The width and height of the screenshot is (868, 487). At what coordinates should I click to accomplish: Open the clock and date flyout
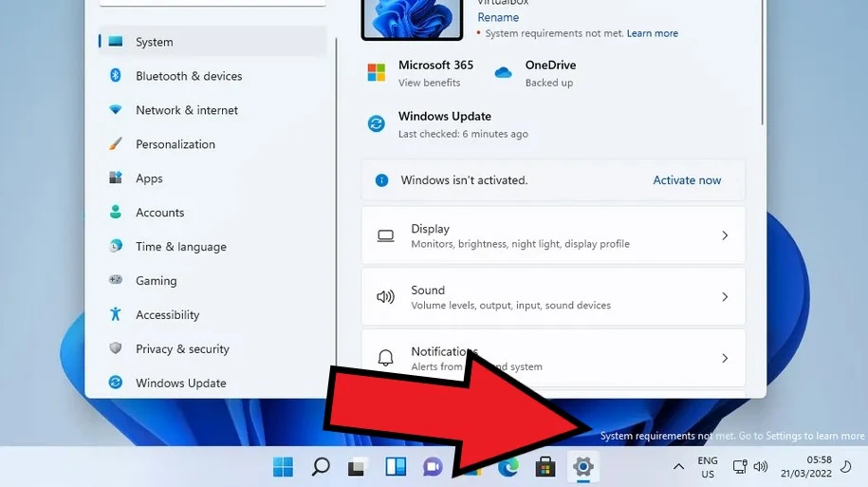coord(806,466)
